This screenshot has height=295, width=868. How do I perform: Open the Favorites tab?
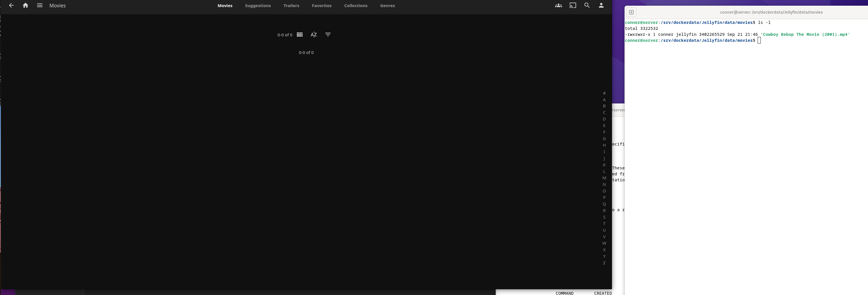(321, 6)
